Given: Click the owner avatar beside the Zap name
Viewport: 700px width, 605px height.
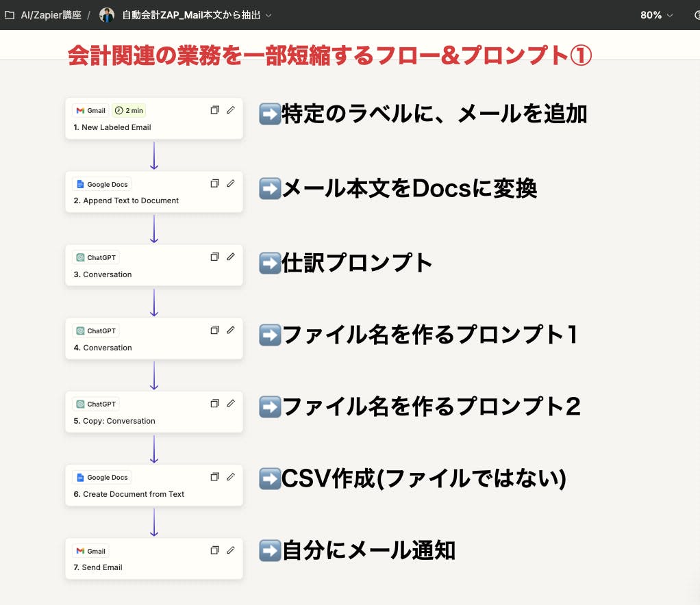Looking at the screenshot, I should [x=107, y=15].
